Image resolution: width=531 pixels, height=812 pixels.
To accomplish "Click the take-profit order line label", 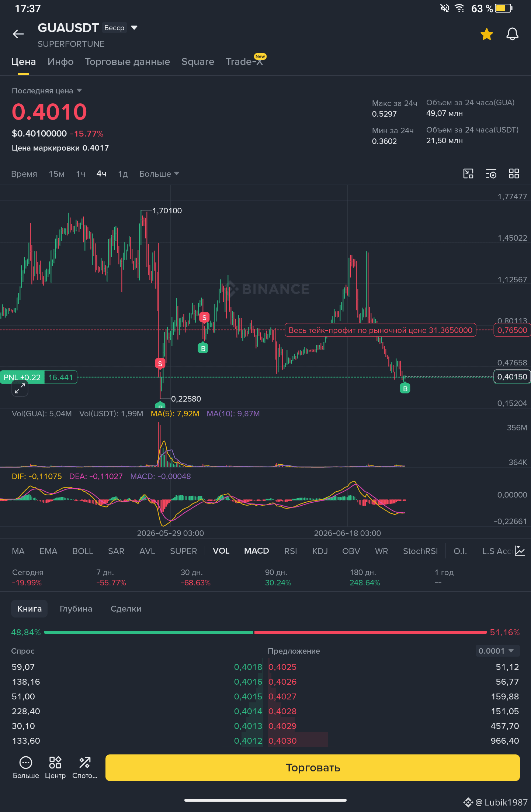I will pyautogui.click(x=381, y=330).
